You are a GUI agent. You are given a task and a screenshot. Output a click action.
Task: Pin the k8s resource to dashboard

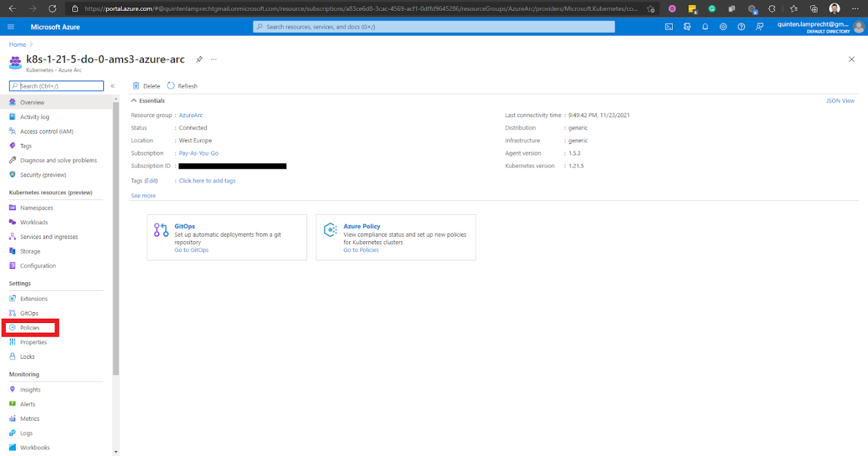pyautogui.click(x=199, y=60)
